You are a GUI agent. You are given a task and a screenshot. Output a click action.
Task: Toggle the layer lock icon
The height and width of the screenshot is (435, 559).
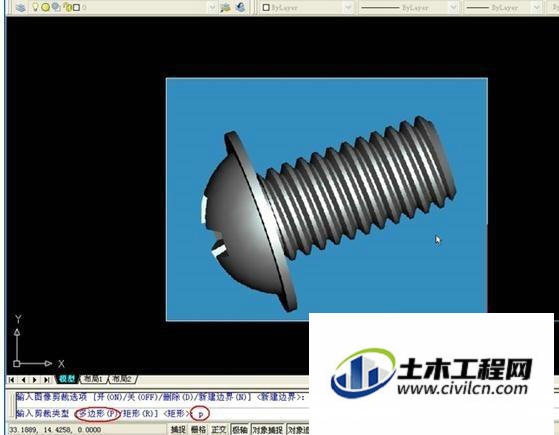(67, 7)
